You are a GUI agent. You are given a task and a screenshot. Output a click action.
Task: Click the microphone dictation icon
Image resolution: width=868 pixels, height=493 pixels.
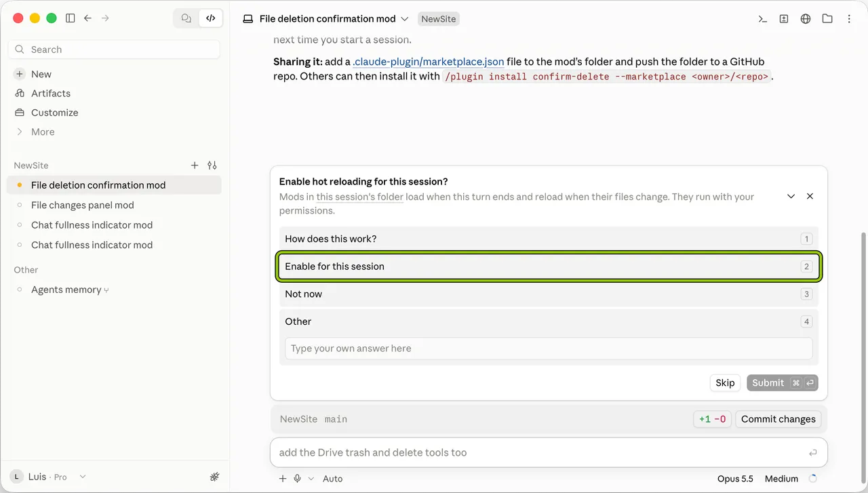(297, 479)
